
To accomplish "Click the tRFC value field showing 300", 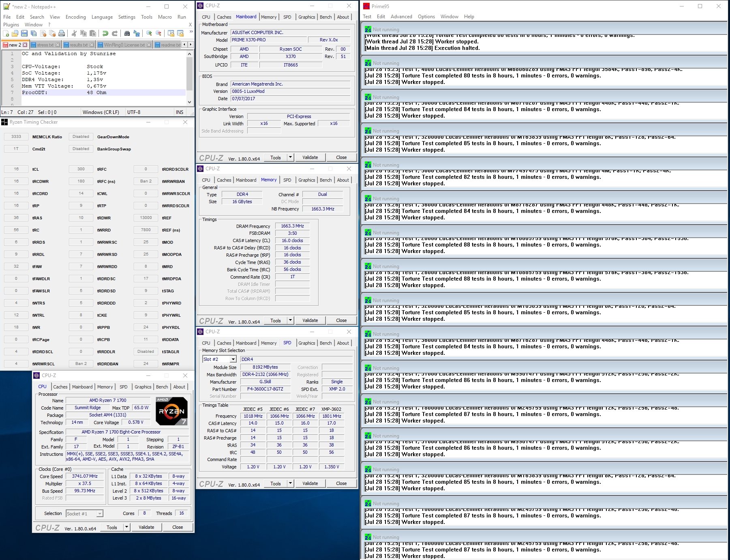I will (x=81, y=169).
